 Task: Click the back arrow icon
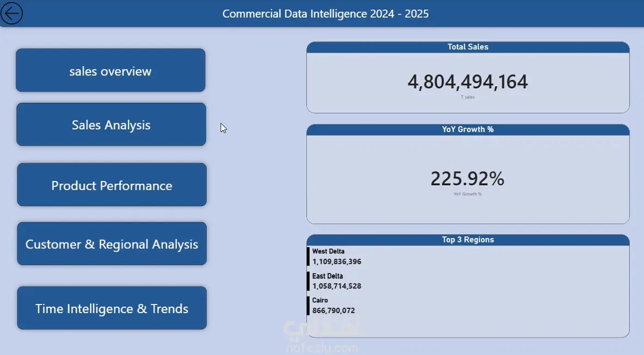[x=11, y=13]
